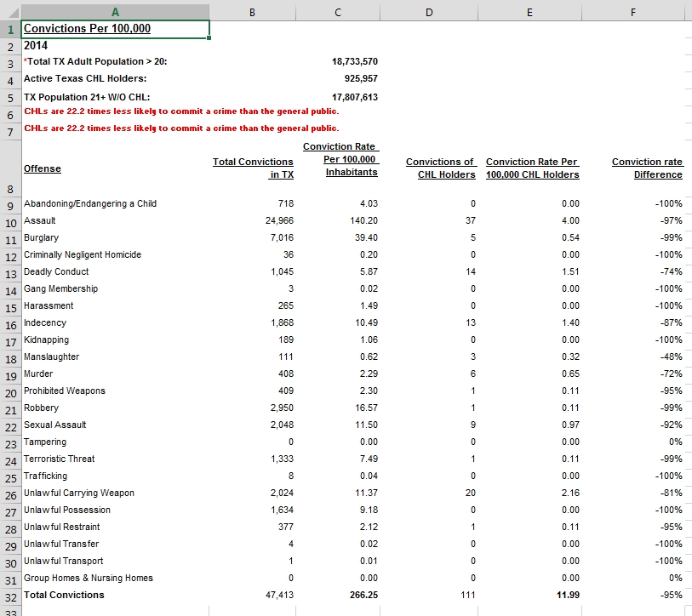Select the bold 11.99 total CHL rate
Image resolution: width=692 pixels, height=616 pixels.
(x=567, y=595)
